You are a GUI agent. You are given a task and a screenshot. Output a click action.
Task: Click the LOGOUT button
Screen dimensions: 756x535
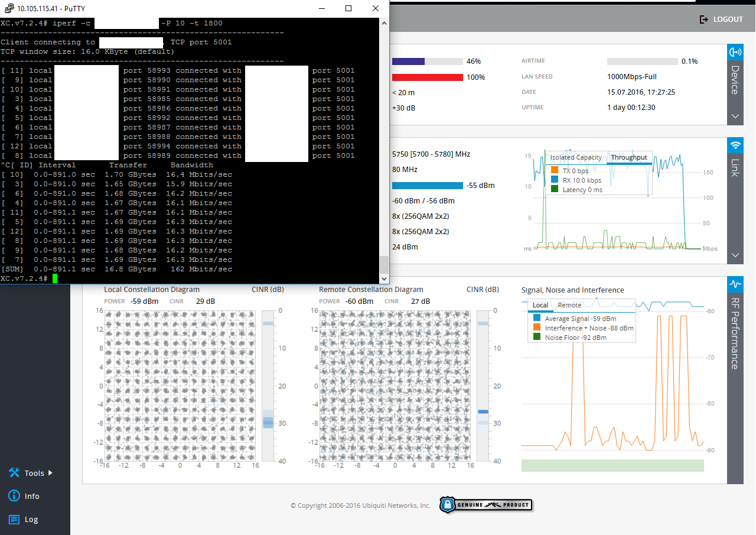721,20
